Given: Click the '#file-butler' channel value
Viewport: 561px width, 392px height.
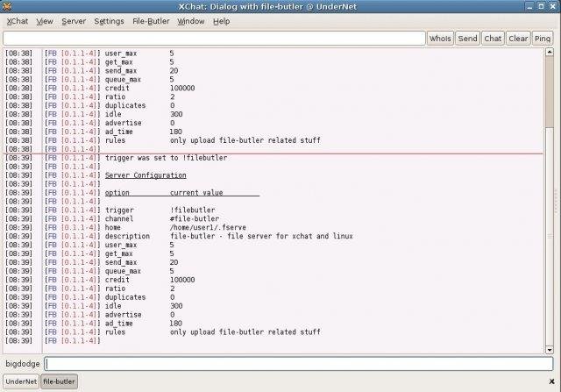Looking at the screenshot, I should coord(195,218).
